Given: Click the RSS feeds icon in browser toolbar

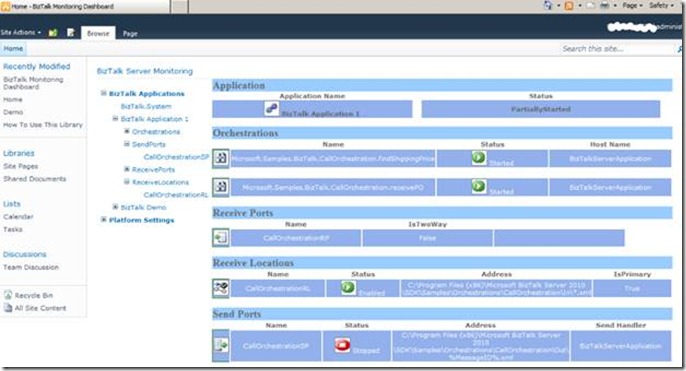Looking at the screenshot, I should click(x=569, y=6).
